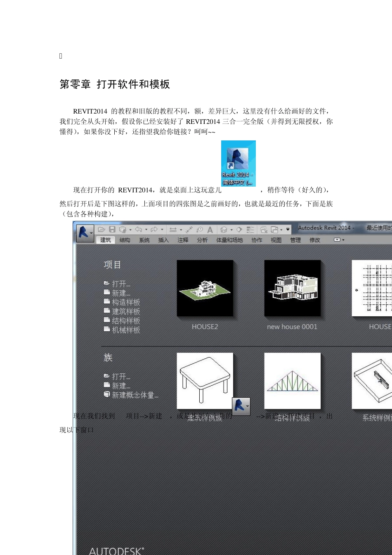Expand the Switch windows dropdown arrow
Screen dimensions: 392x555
click(282, 230)
